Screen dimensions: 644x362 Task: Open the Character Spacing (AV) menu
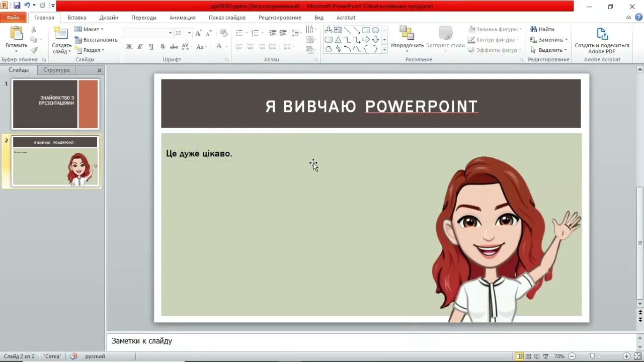[x=187, y=47]
